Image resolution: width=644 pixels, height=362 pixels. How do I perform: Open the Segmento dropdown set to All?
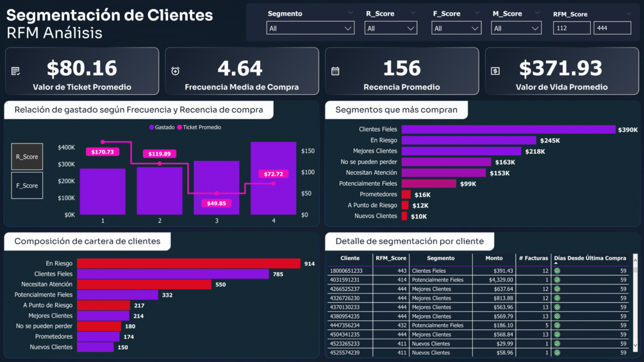(x=310, y=28)
